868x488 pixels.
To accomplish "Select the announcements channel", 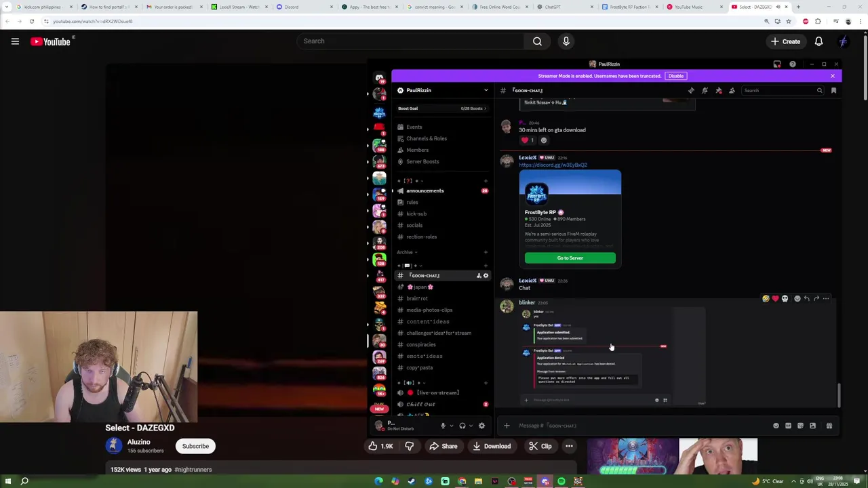I will tap(442, 190).
